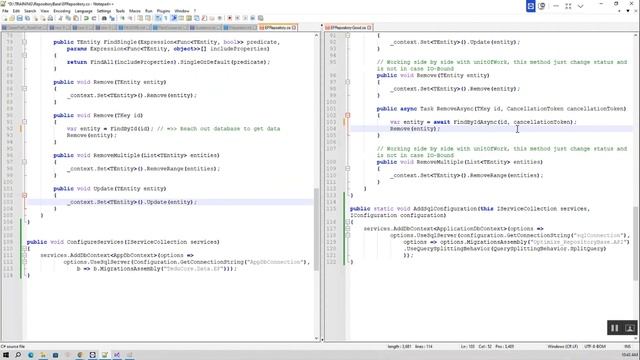Collapse the ConfigureServices fold in the left pane
640x360 pixels.
tap(24, 249)
